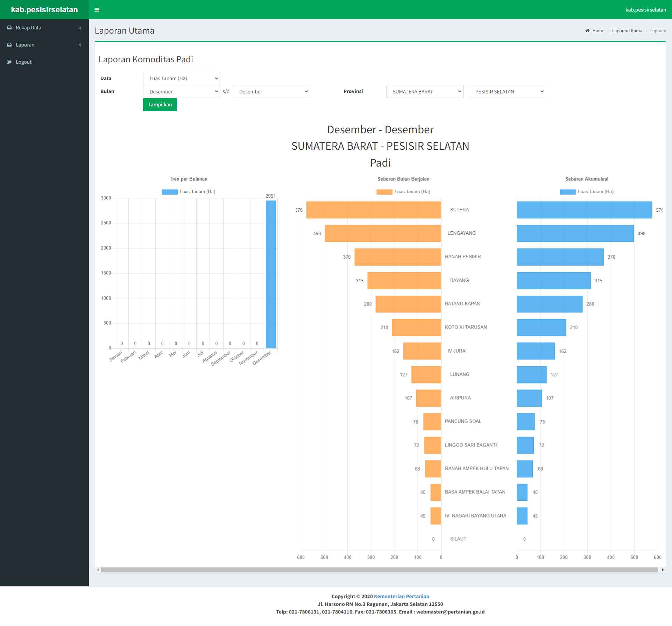Open the start month Bulan dropdown

pyautogui.click(x=182, y=92)
